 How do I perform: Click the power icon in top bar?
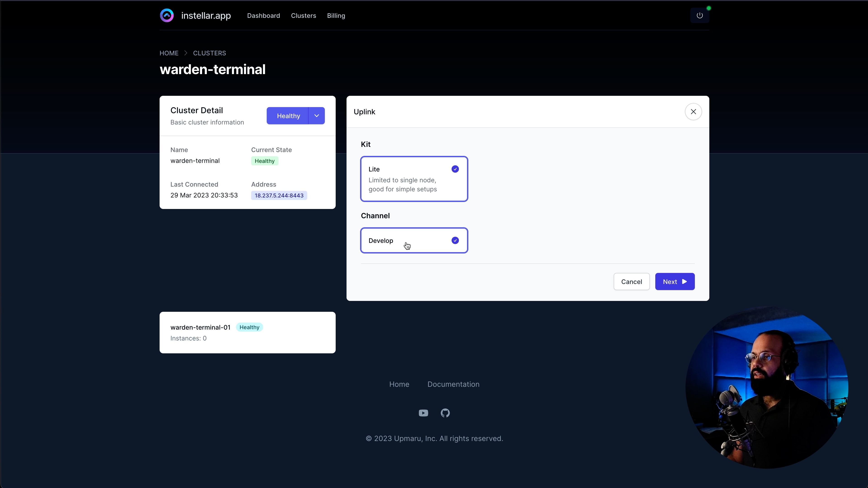click(700, 16)
